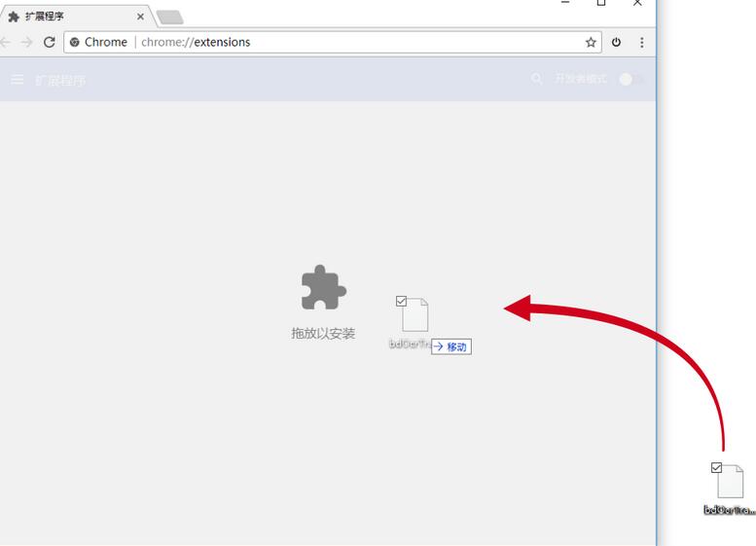Click the 拖放以安装 text

click(x=323, y=333)
